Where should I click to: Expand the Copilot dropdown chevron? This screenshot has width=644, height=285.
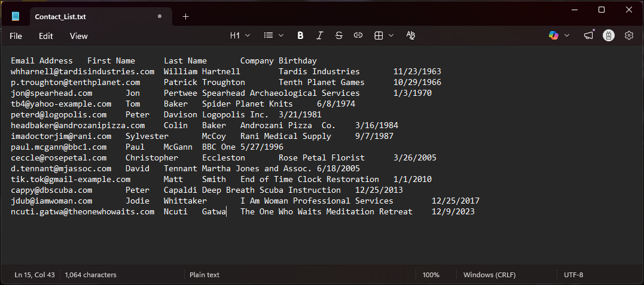(x=567, y=36)
